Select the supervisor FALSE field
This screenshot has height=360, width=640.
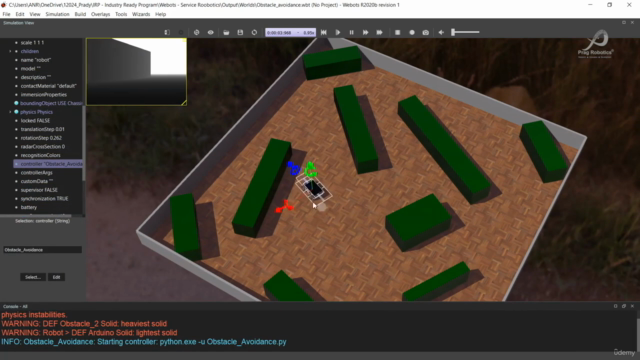click(39, 190)
